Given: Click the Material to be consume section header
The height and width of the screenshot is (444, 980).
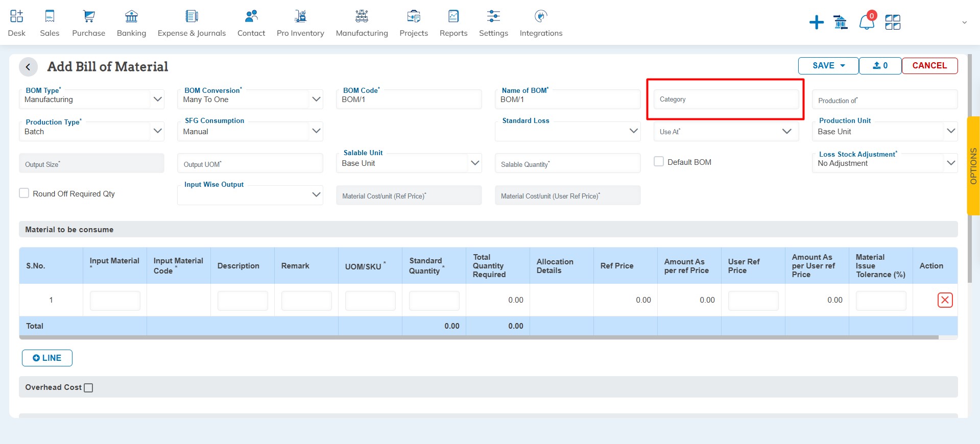Looking at the screenshot, I should 488,229.
